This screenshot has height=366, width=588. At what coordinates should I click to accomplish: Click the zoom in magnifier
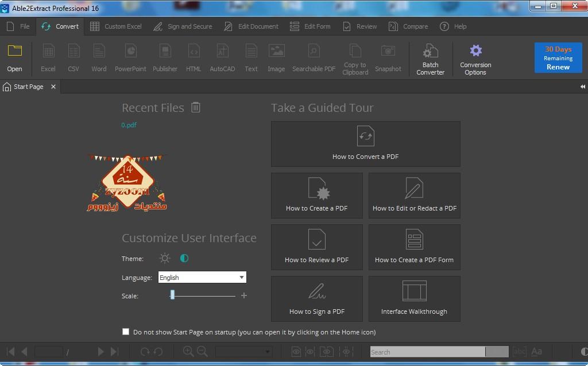click(x=188, y=352)
